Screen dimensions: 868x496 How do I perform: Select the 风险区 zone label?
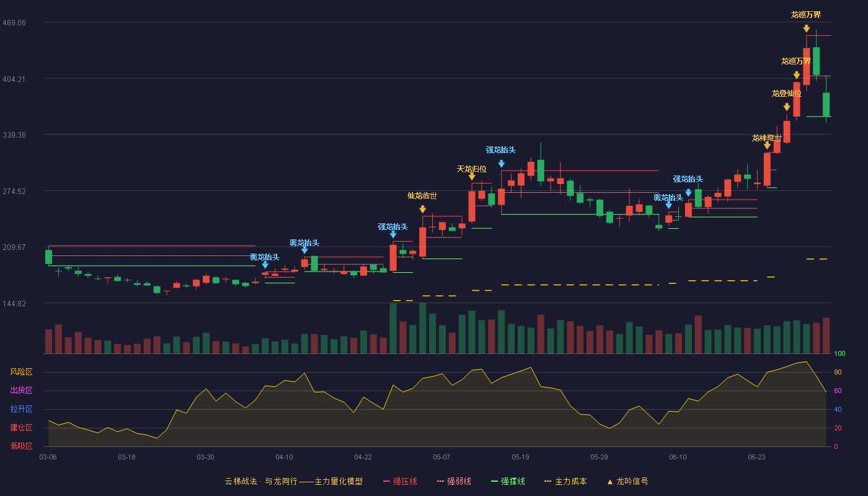(x=22, y=372)
